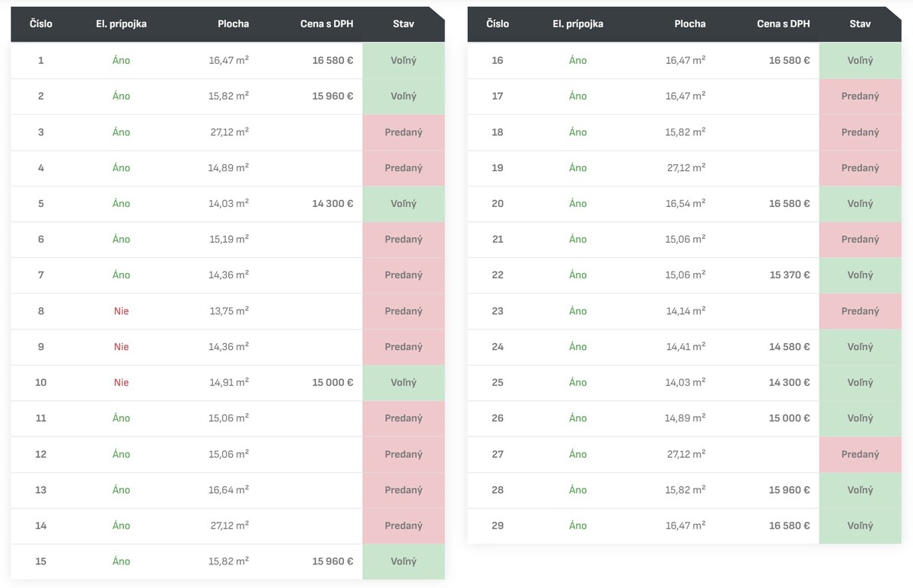Select the 14 580 € price in row 24
This screenshot has width=913, height=588.
[789, 347]
